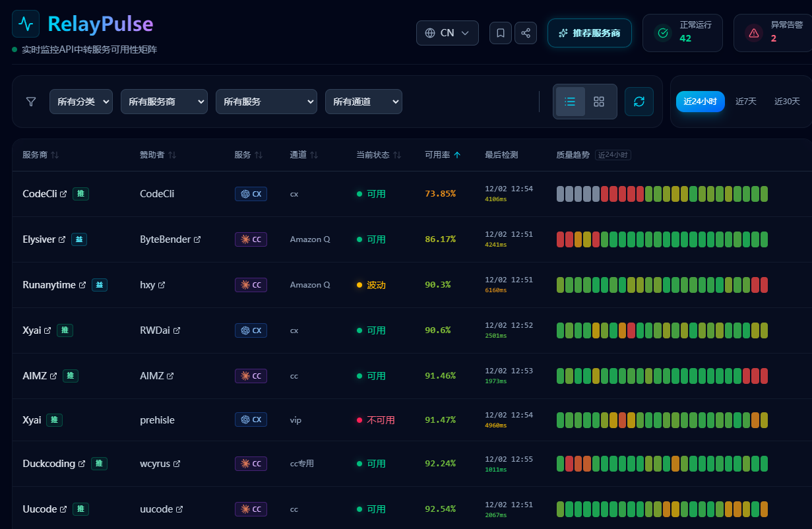Click the 推荐服务商 button
812x529 pixels.
(x=589, y=33)
